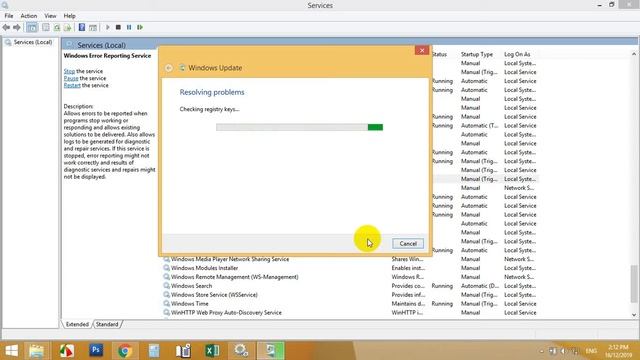Open Excel from the taskbar

click(212, 351)
